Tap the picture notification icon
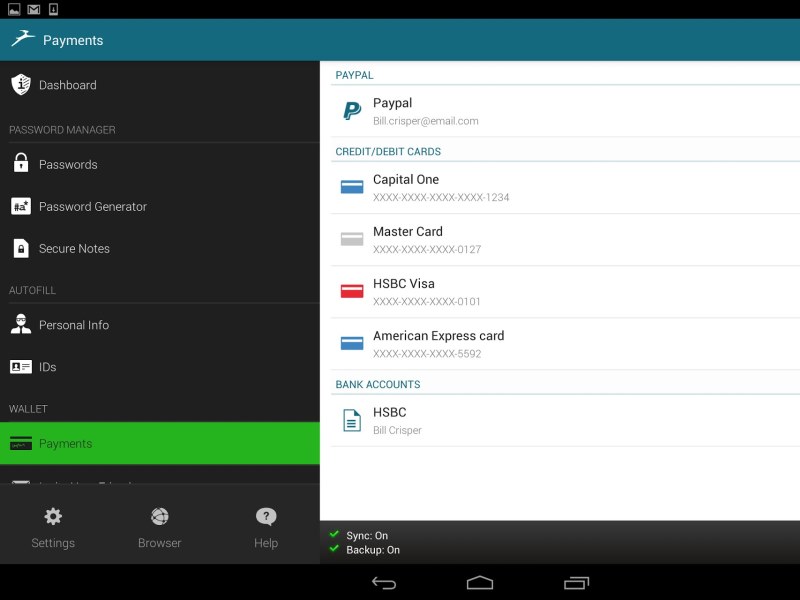This screenshot has width=800, height=600. click(x=14, y=9)
